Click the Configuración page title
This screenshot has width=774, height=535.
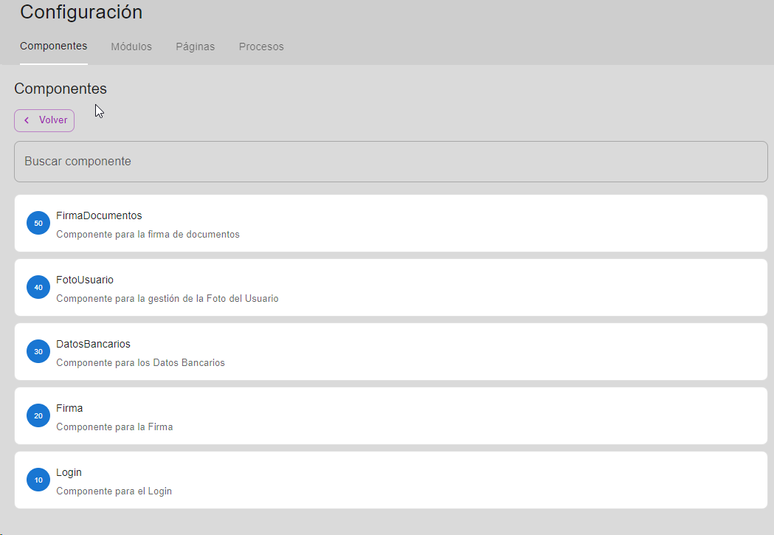(81, 12)
